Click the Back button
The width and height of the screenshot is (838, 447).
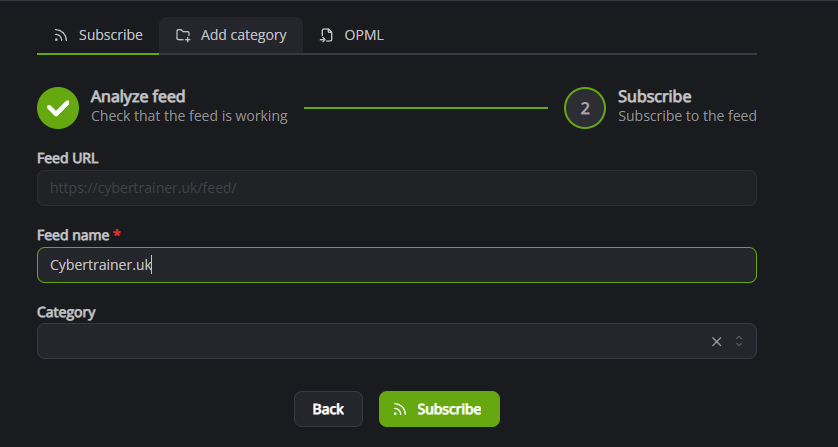pos(328,409)
